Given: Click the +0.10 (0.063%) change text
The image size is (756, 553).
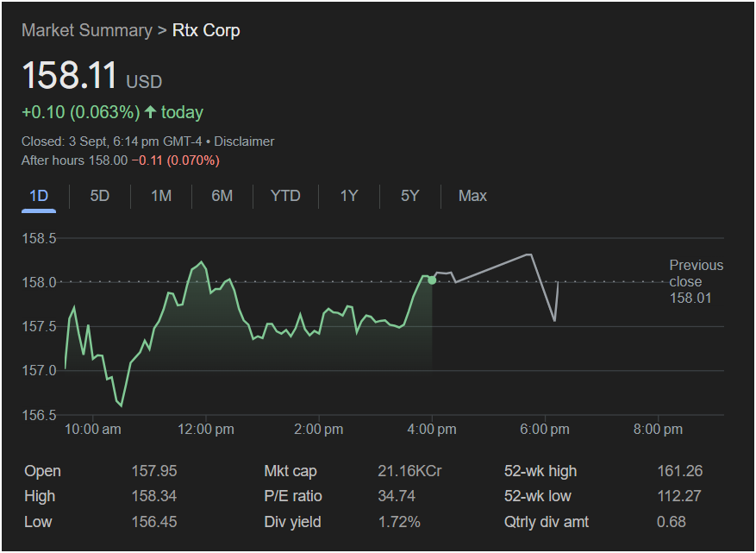Looking at the screenshot, I should (80, 112).
